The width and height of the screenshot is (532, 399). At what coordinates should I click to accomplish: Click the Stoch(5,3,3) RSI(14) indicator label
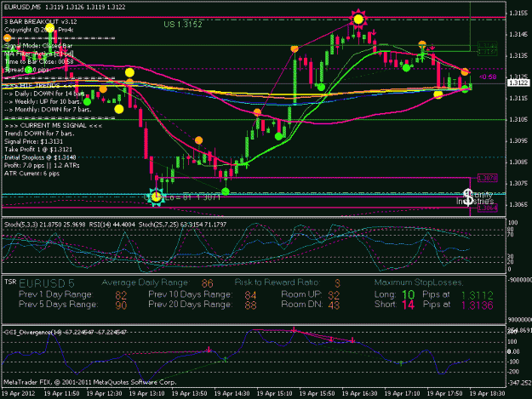click(x=115, y=225)
